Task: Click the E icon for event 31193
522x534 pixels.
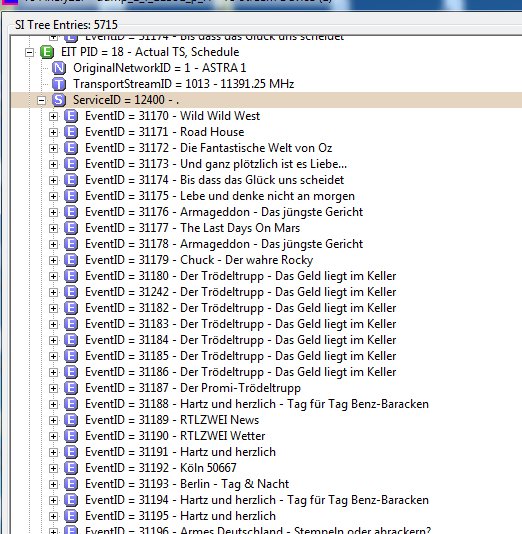Action: 71,484
